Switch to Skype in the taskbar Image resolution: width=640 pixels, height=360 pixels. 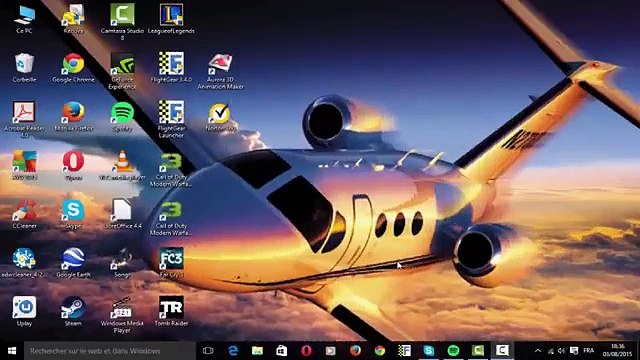click(429, 351)
